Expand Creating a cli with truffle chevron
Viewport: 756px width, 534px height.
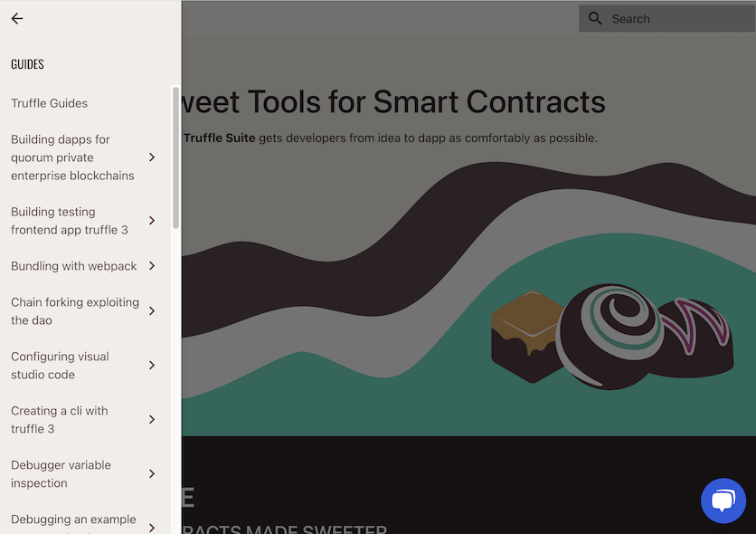pyautogui.click(x=152, y=420)
